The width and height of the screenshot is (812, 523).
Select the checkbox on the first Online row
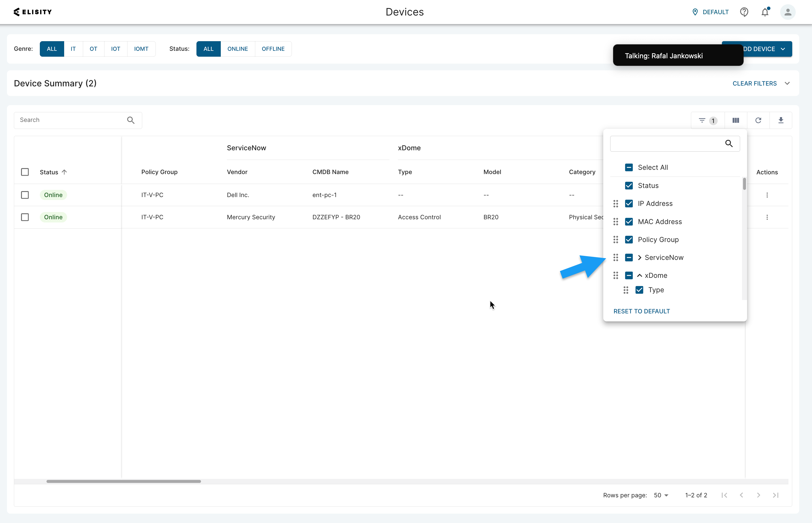tap(25, 195)
